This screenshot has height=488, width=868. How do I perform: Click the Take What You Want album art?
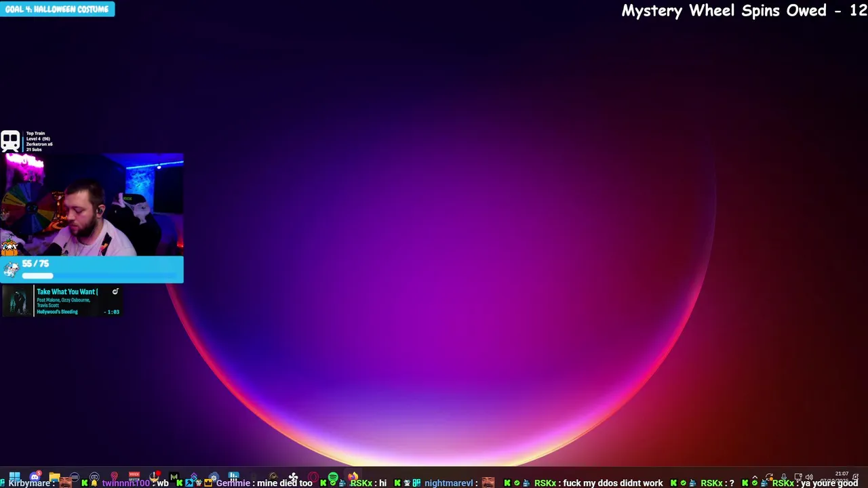tap(17, 301)
